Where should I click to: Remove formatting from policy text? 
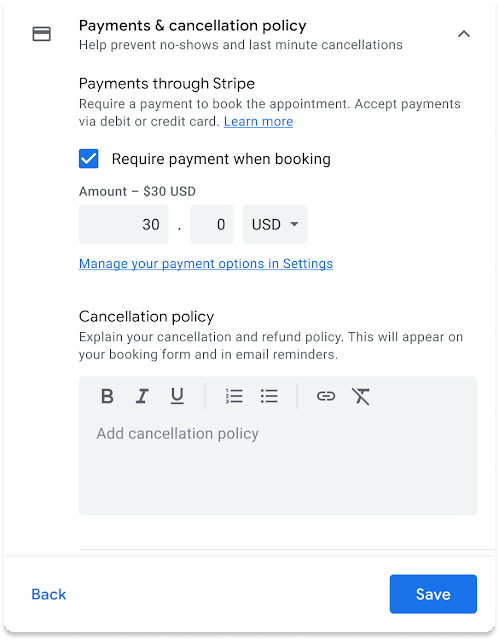(x=361, y=396)
